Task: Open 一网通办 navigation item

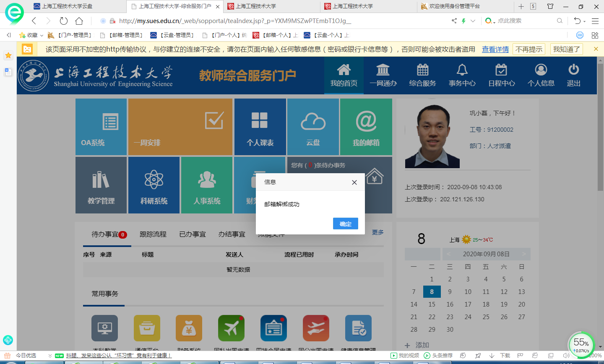Action: [383, 75]
